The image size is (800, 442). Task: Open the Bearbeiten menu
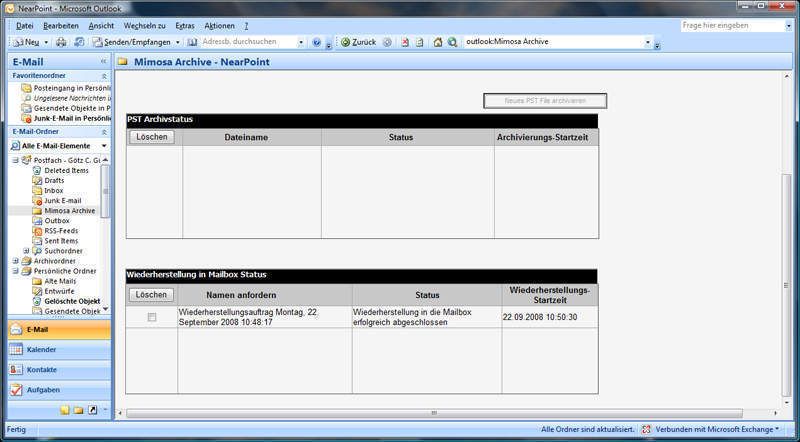point(61,26)
